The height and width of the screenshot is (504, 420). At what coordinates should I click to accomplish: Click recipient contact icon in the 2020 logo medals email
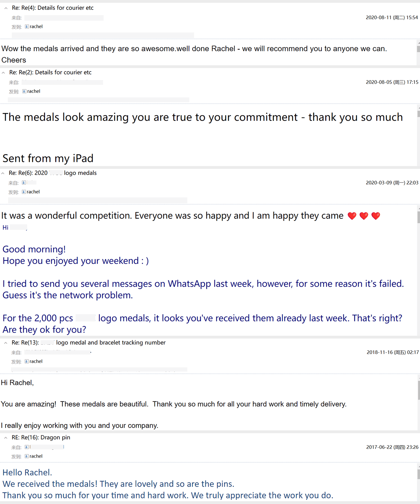point(24,192)
